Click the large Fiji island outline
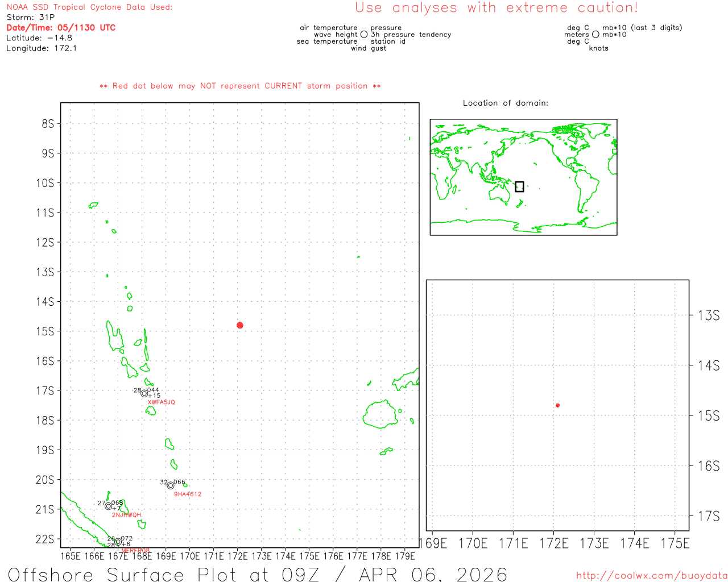Image resolution: width=728 pixels, height=582 pixels. 380,414
